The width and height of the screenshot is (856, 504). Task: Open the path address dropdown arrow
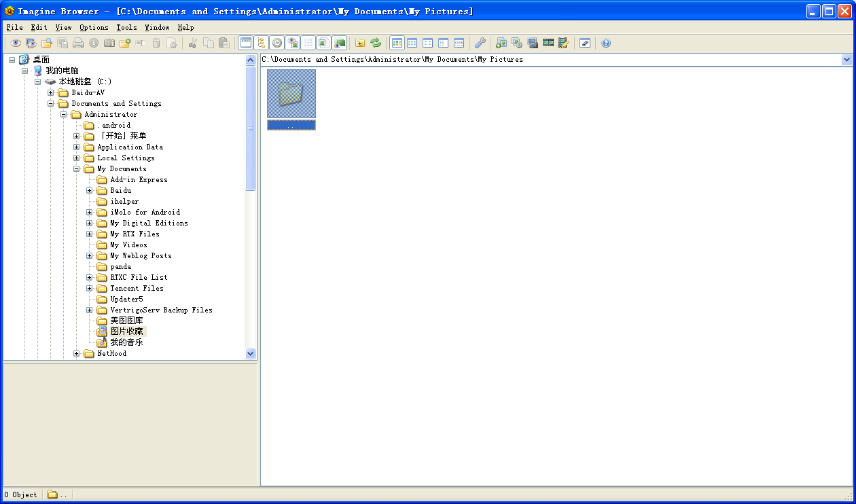pyautogui.click(x=846, y=60)
